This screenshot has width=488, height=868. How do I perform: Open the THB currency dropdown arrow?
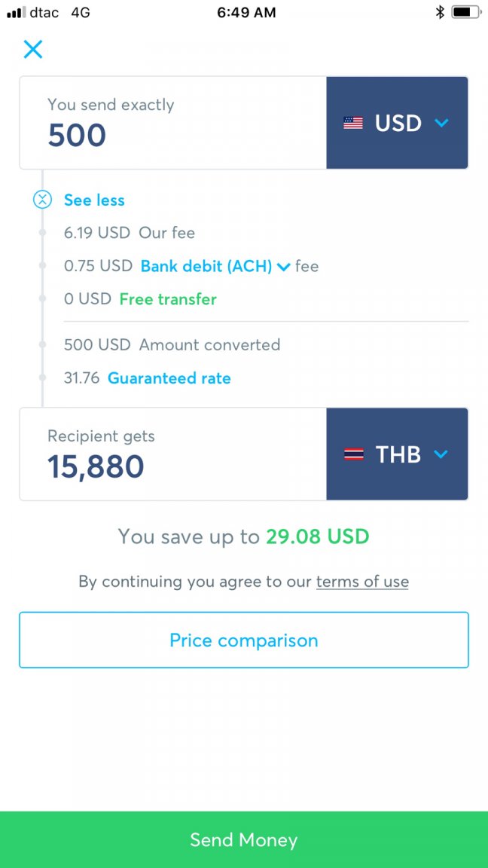pyautogui.click(x=441, y=454)
